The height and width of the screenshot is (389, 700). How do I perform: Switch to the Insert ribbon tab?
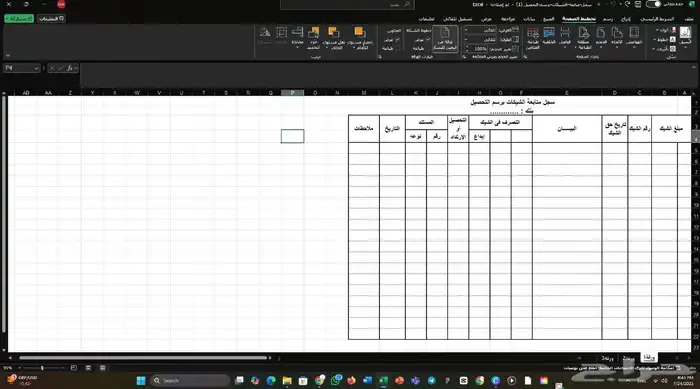pos(626,19)
